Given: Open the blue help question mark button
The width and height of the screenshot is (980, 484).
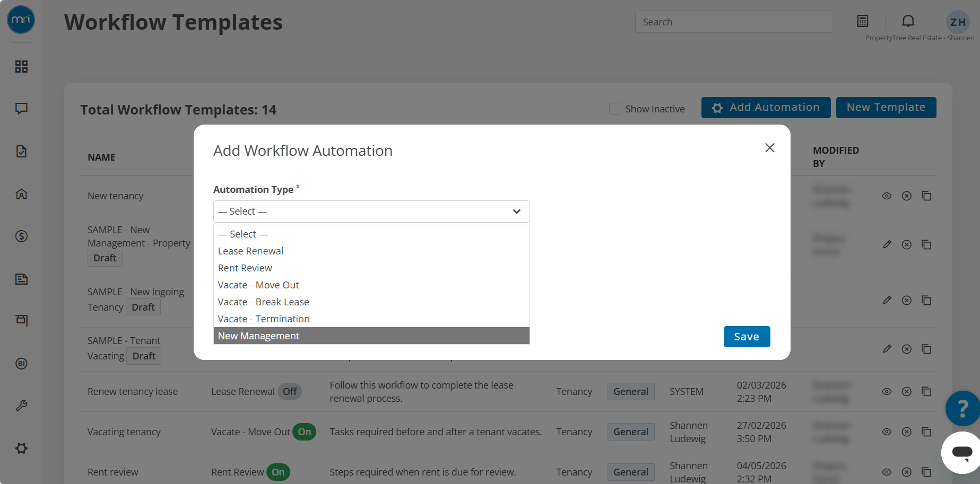Looking at the screenshot, I should 962,408.
